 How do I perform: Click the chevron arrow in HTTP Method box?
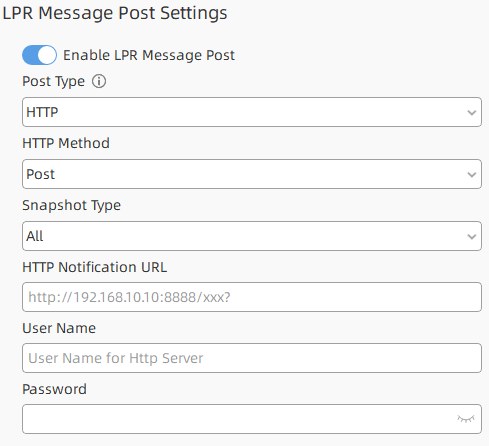[472, 175]
